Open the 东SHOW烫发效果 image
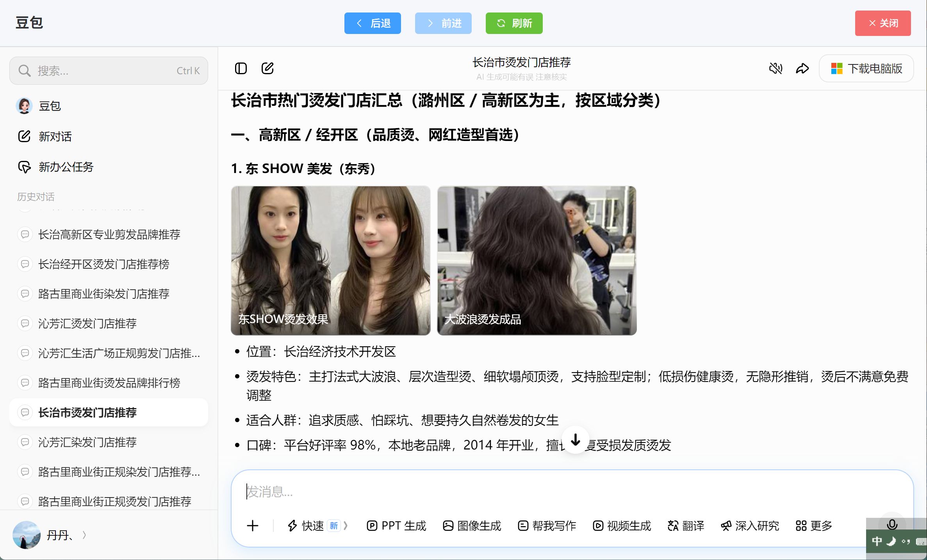The width and height of the screenshot is (927, 560). [331, 260]
